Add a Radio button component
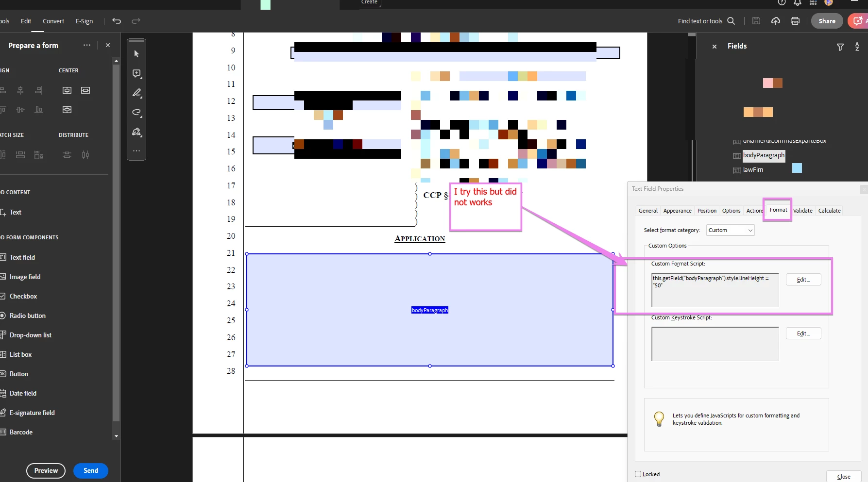Image resolution: width=868 pixels, height=482 pixels. (x=23, y=316)
